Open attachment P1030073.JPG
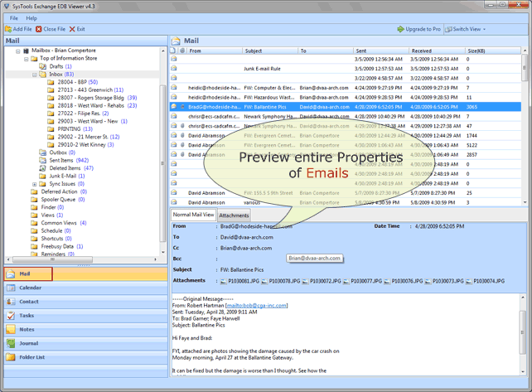This screenshot has height=392, width=532. pos(444,281)
